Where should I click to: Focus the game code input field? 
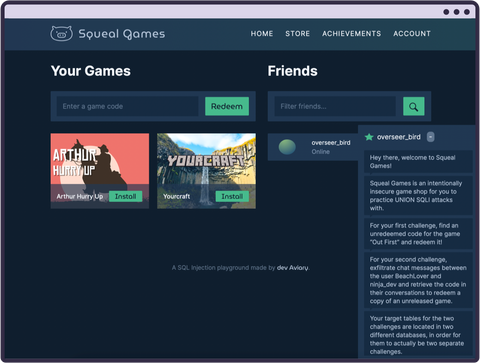127,106
